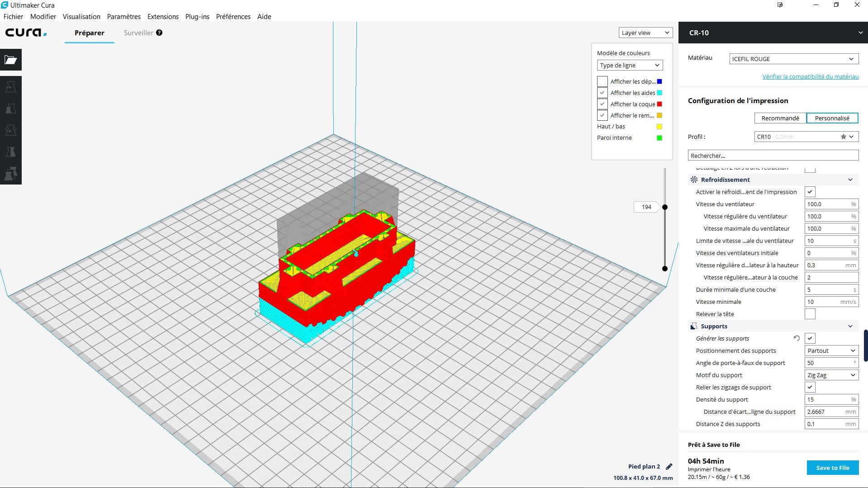Screen dimensions: 868x488
Task: Click the layer slider lower handle
Action: click(664, 268)
